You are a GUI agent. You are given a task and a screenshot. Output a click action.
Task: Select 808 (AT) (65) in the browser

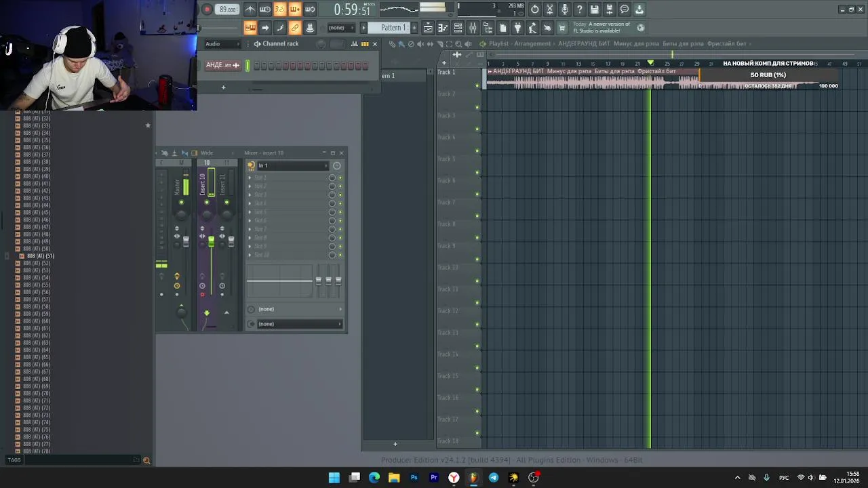point(37,357)
